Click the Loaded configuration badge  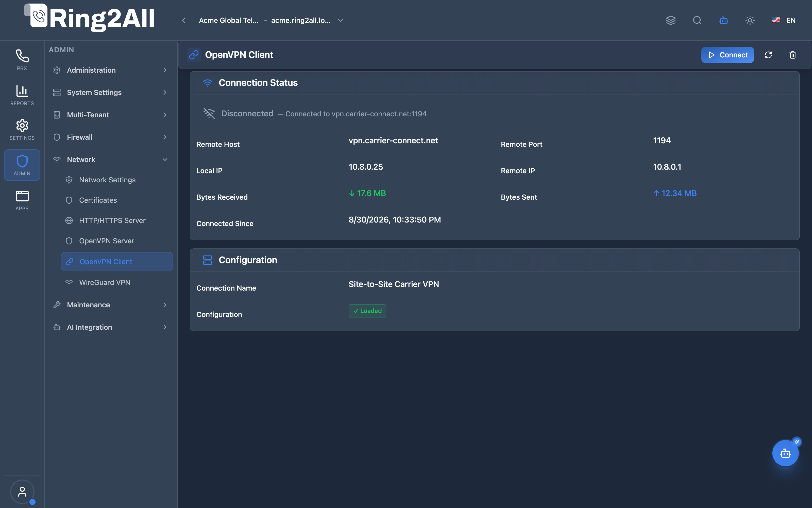click(x=367, y=311)
